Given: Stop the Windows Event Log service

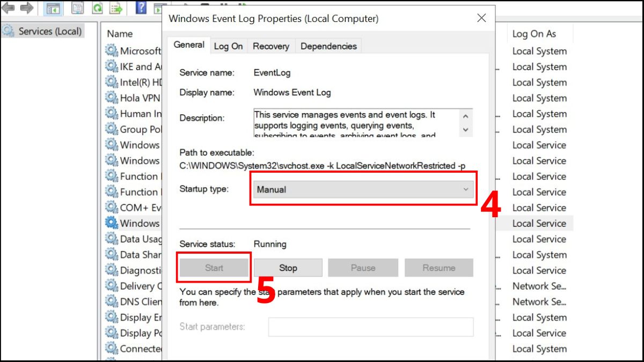Looking at the screenshot, I should pos(288,267).
